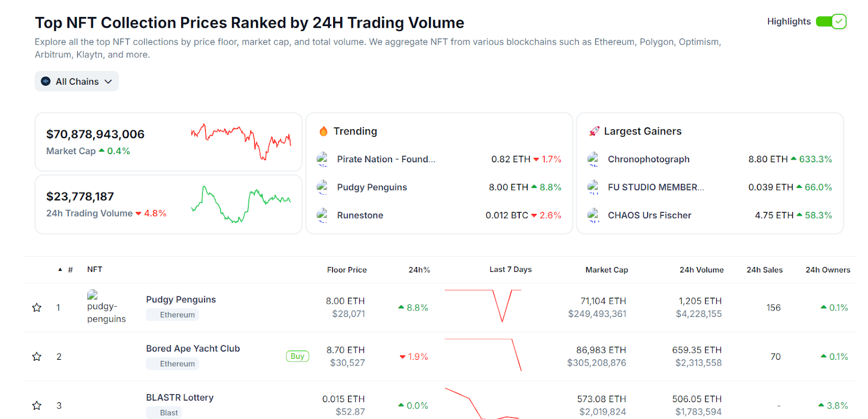This screenshot has width=868, height=419.
Task: Star the Bored Ape Yacht Club row
Action: click(37, 357)
